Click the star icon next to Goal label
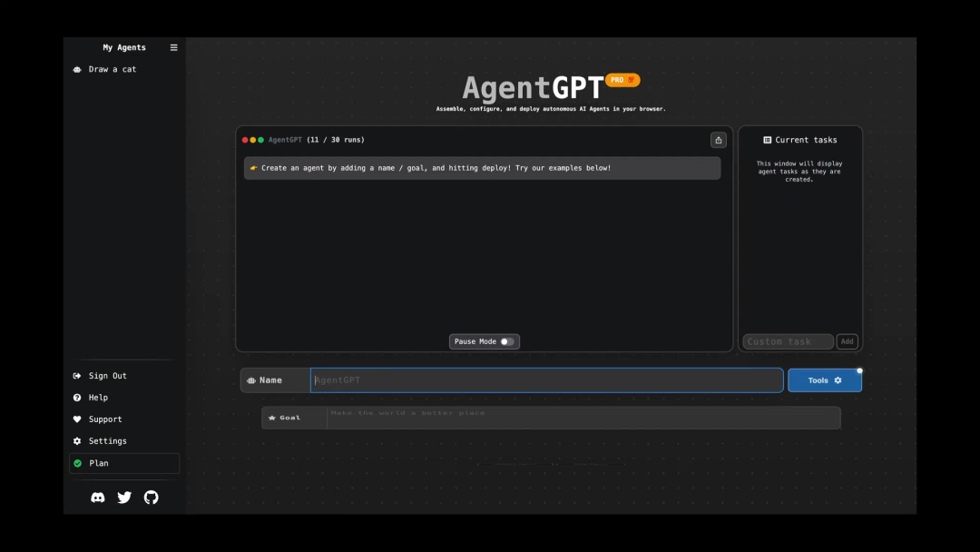This screenshot has height=552, width=980. (272, 418)
